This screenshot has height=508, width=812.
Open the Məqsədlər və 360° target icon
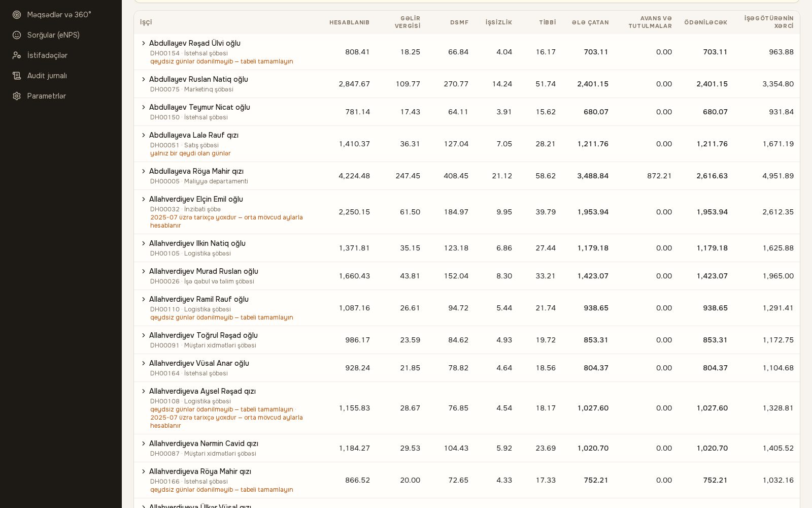pyautogui.click(x=17, y=15)
